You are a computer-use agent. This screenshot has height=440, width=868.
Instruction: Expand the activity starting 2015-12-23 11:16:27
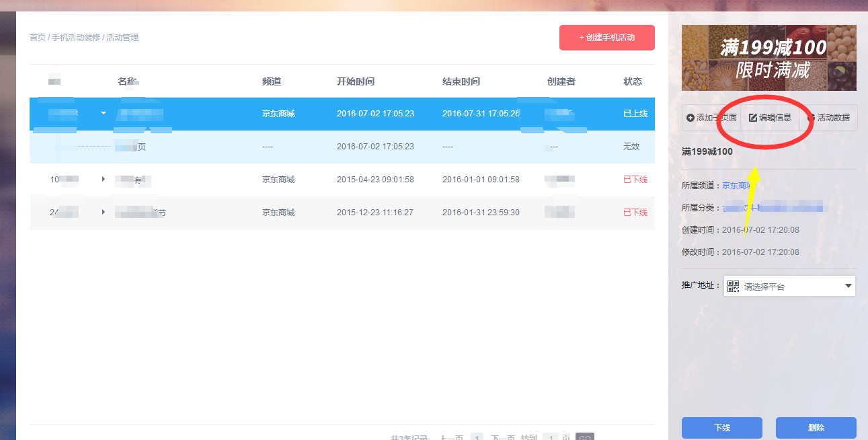coord(104,212)
